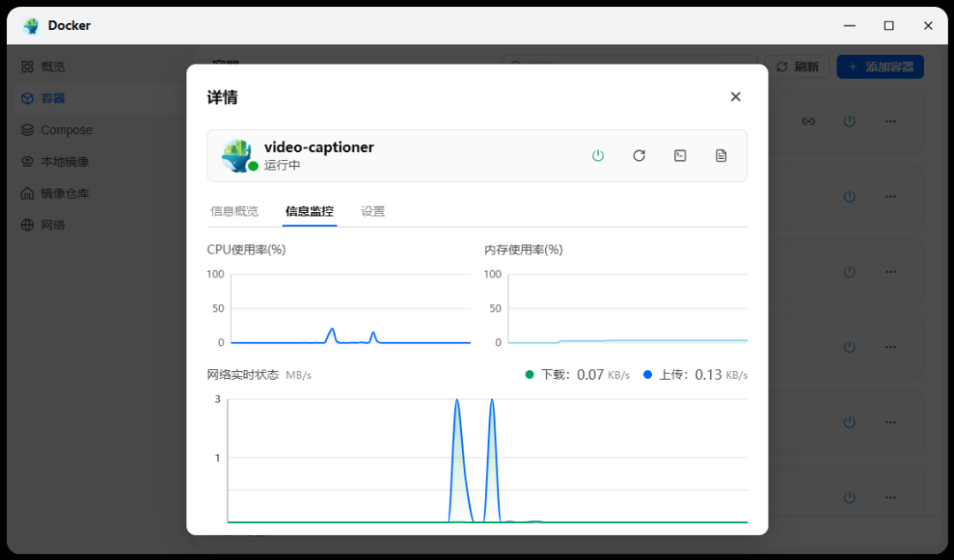Switch to the 信息概览 tab
The image size is (954, 560).
(x=234, y=211)
